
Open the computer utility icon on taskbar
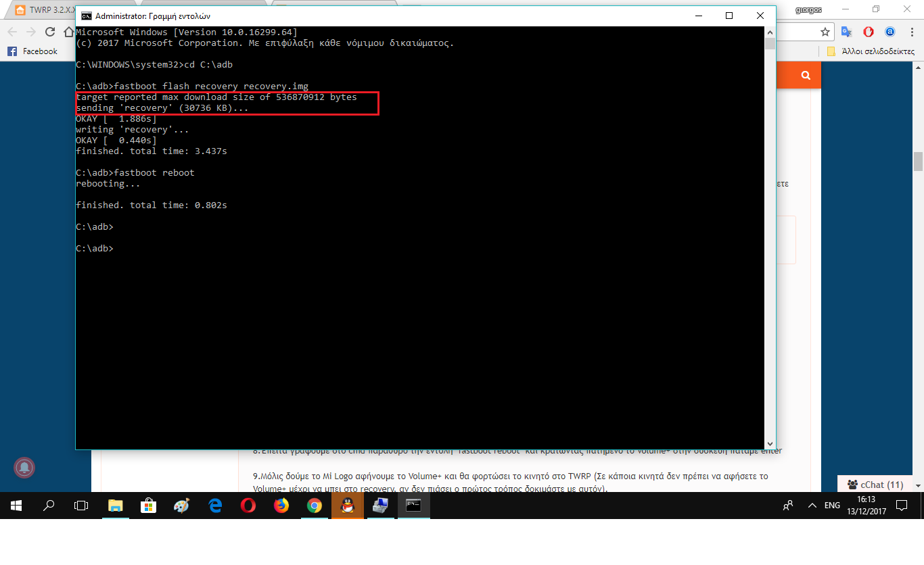pos(380,505)
